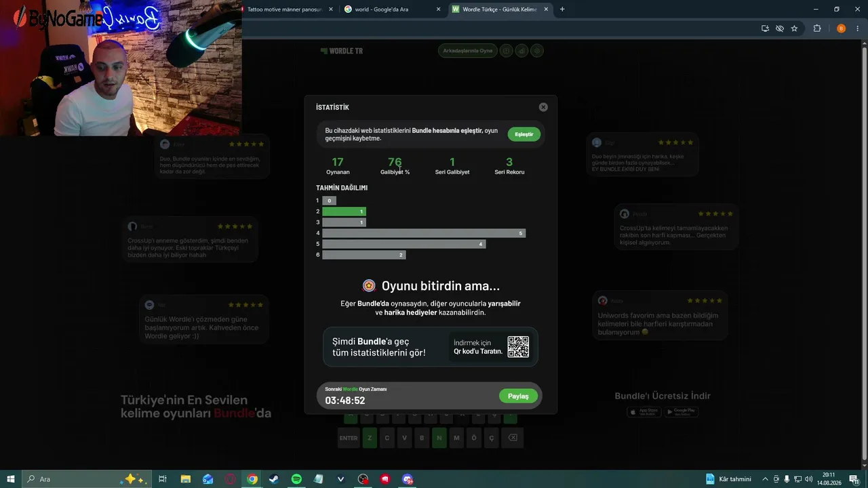The image size is (868, 488).
Task: Click the V key on the keyboard
Action: (405, 438)
